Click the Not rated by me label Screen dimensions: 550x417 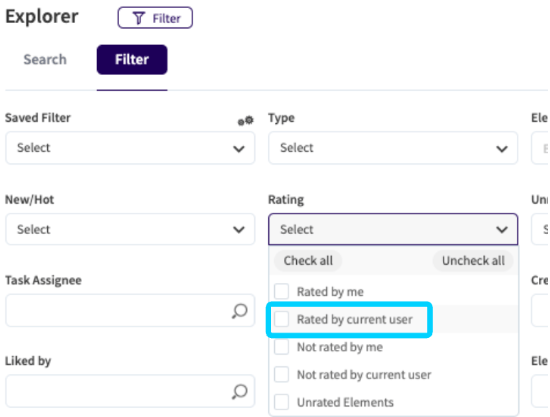click(340, 347)
